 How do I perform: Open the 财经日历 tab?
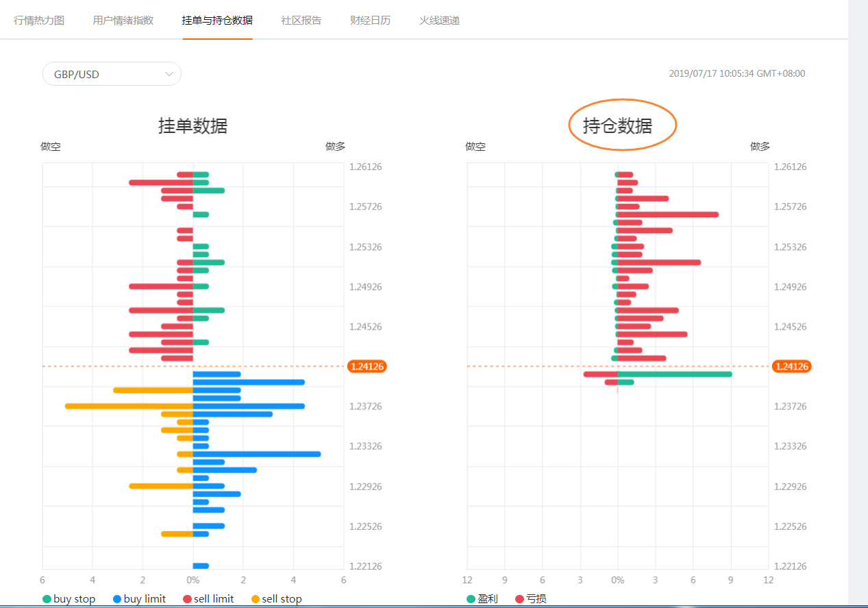[370, 20]
